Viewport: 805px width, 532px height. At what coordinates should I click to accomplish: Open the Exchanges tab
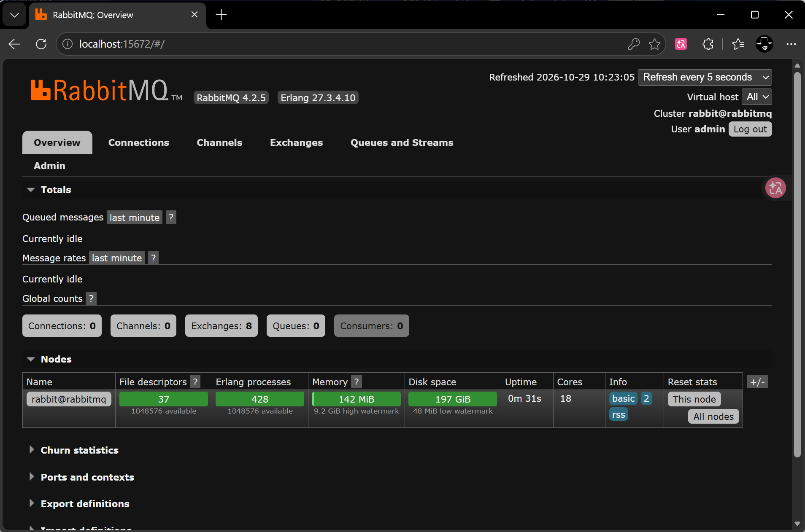[296, 142]
